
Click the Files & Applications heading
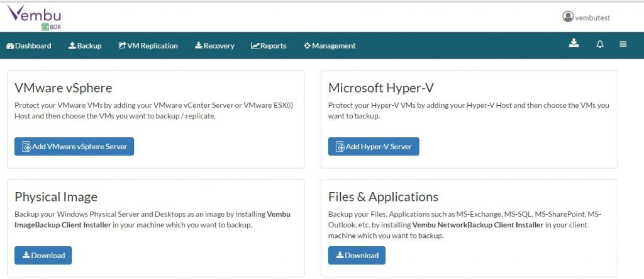click(383, 196)
